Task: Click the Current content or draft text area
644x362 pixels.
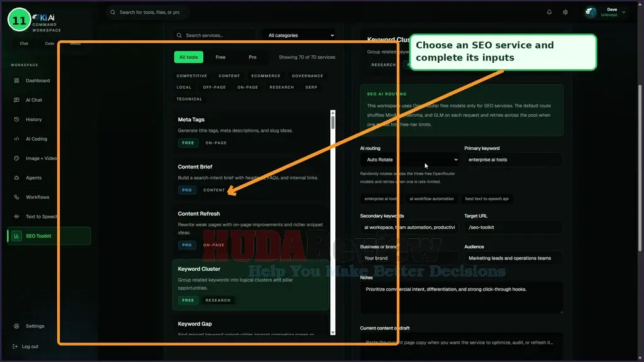Action: (462, 347)
